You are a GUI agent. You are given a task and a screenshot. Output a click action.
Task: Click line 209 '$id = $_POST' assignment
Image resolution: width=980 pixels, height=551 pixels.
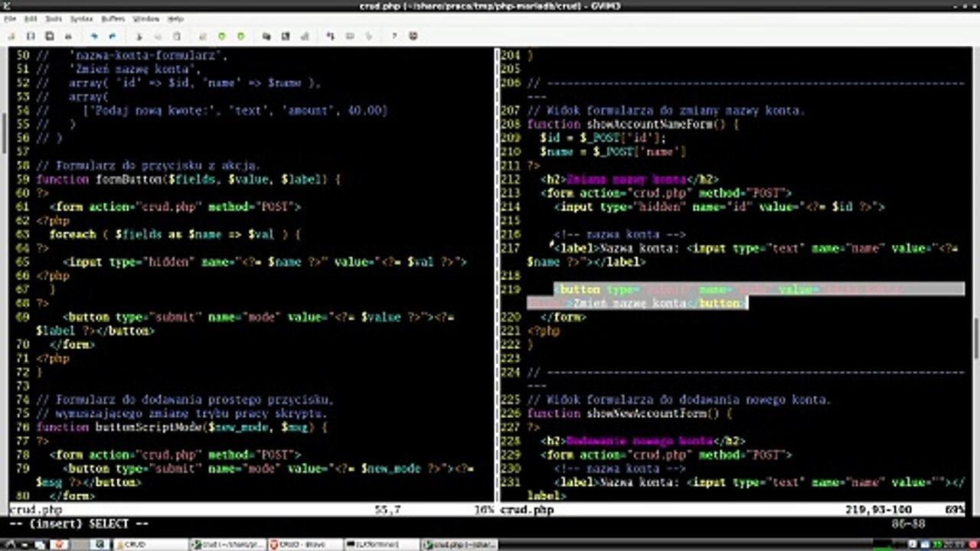point(603,138)
